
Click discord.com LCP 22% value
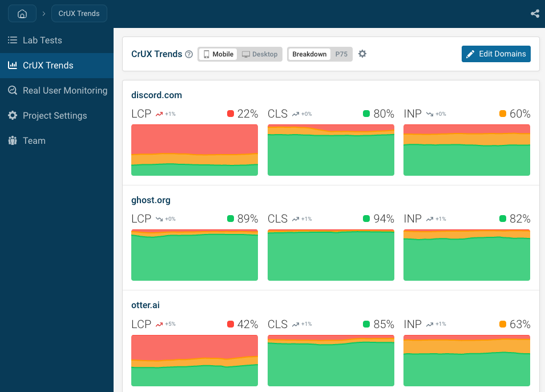pyautogui.click(x=248, y=114)
